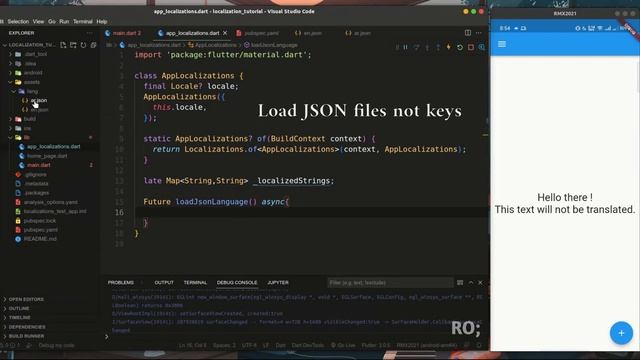Refresh the Explorer file tree
640x360 pixels.
coord(83,45)
